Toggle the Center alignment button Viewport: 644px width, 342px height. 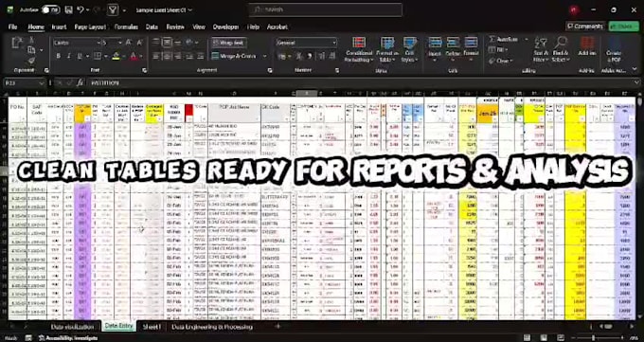pyautogui.click(x=167, y=56)
